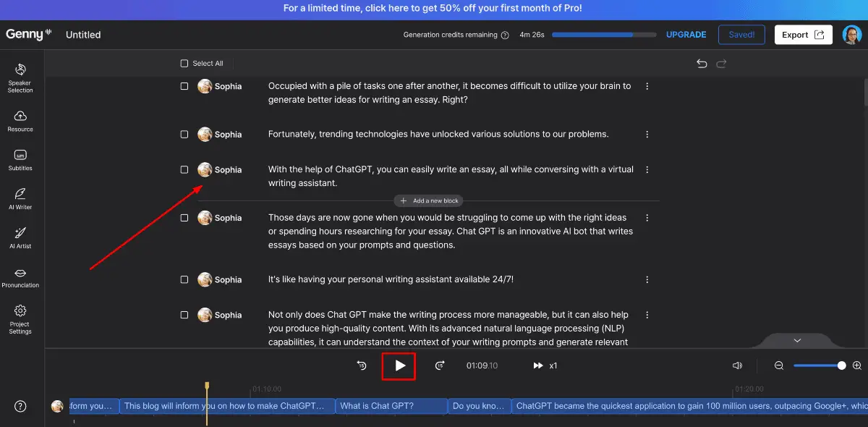Launch the AI Artist tool

click(x=20, y=238)
